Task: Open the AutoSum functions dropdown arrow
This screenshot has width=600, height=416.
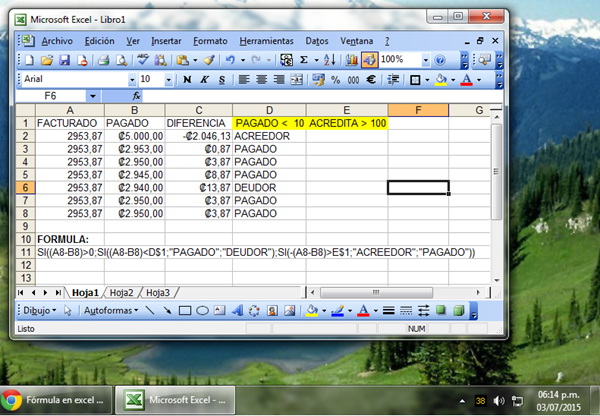Action: 316,60
